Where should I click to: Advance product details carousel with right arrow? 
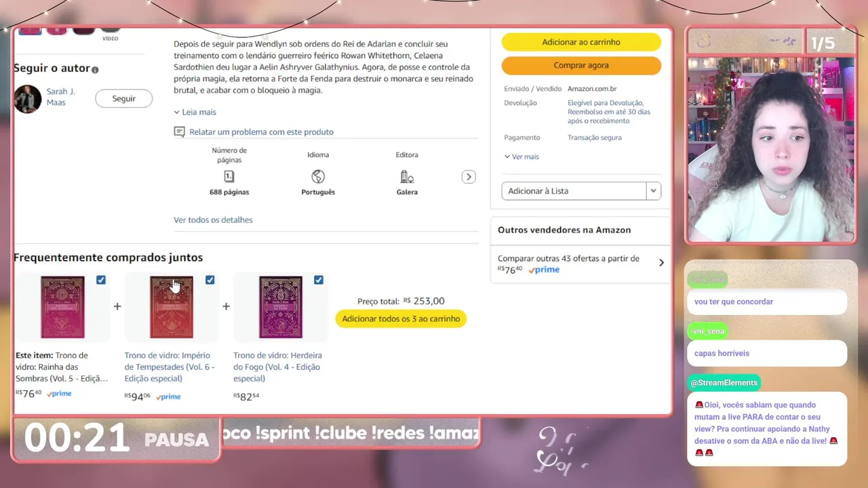click(x=469, y=177)
